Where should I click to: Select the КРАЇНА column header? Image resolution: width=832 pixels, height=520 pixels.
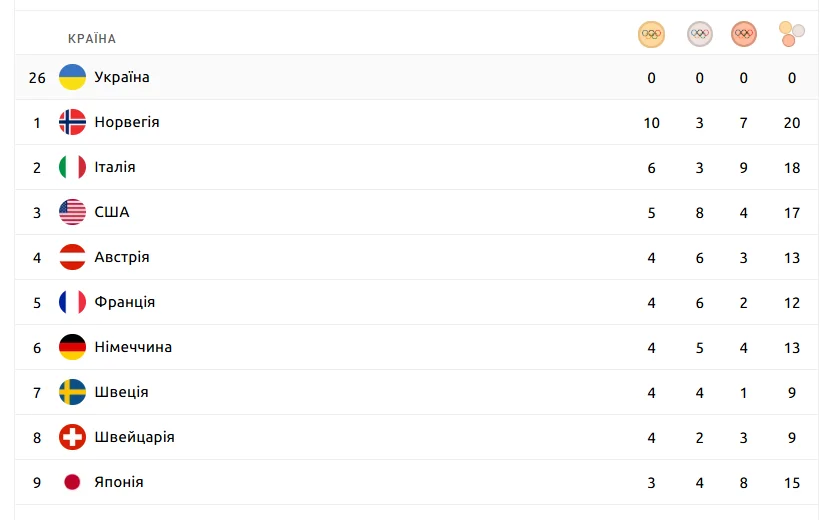click(92, 39)
